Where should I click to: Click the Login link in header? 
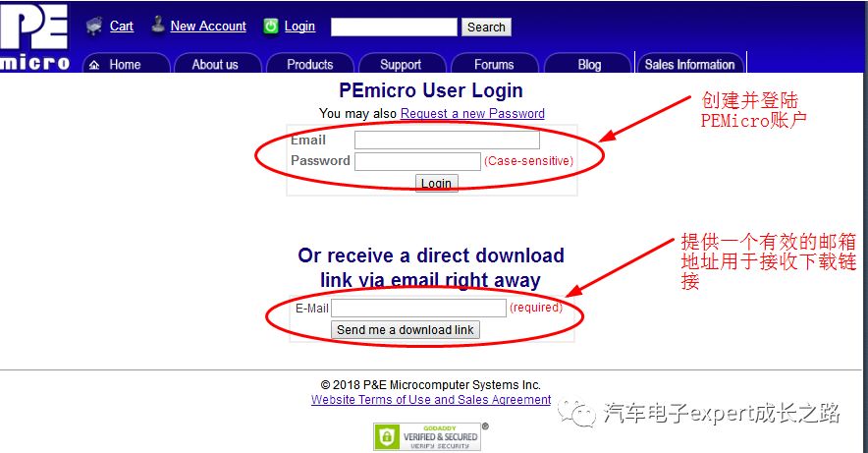tap(299, 26)
